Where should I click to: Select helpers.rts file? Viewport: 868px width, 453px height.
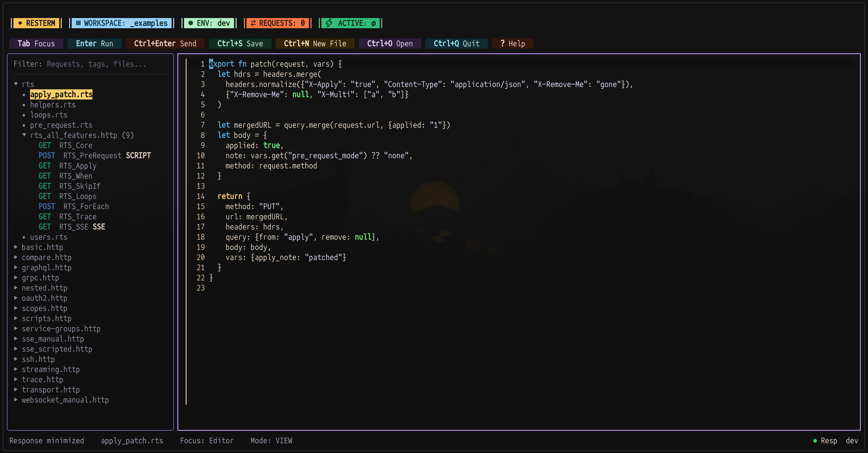click(x=53, y=105)
